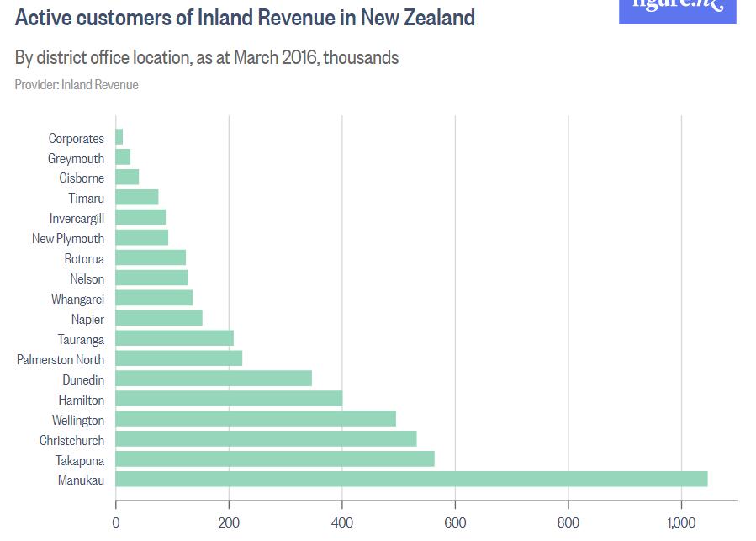
Task: Click the Dunedin bar
Action: coord(214,379)
